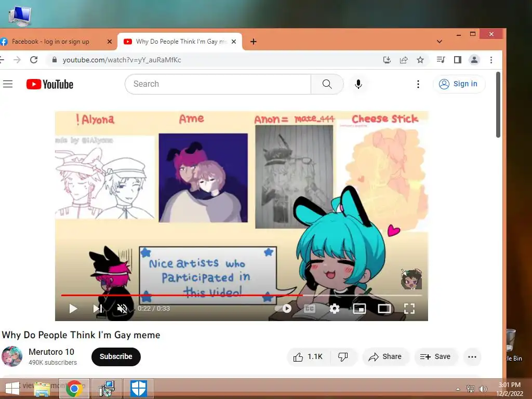This screenshot has height=399, width=532.
Task: Click the magnifier search button
Action: click(x=327, y=84)
